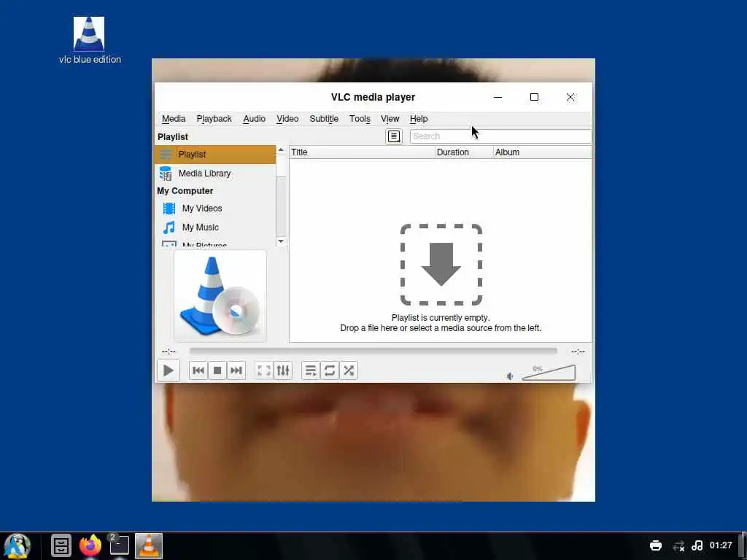Minimize the VLC media player window

pyautogui.click(x=498, y=97)
